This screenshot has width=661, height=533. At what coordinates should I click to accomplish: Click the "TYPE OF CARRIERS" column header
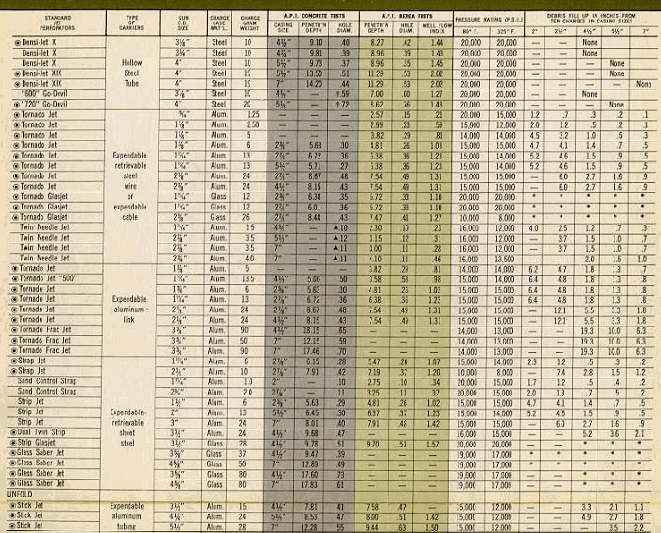coord(132,23)
